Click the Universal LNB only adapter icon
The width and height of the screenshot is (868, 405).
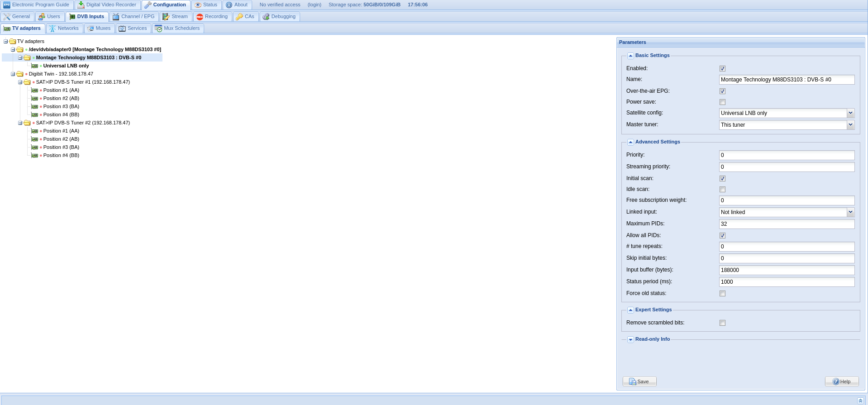(34, 66)
